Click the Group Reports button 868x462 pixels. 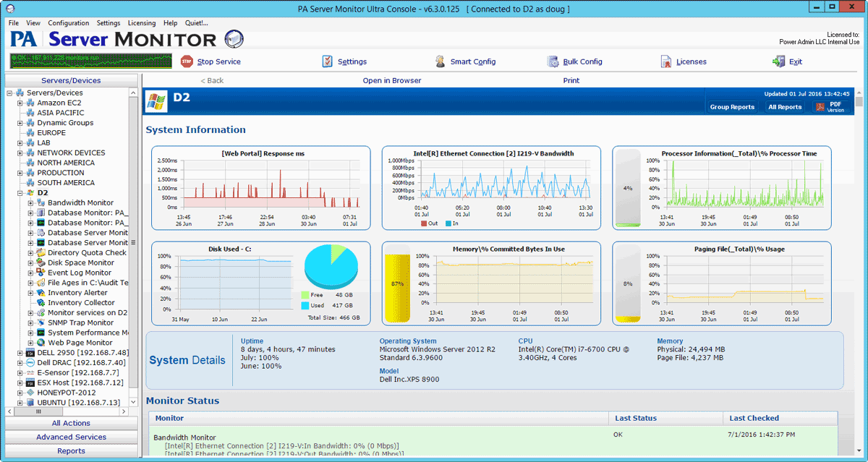click(732, 107)
